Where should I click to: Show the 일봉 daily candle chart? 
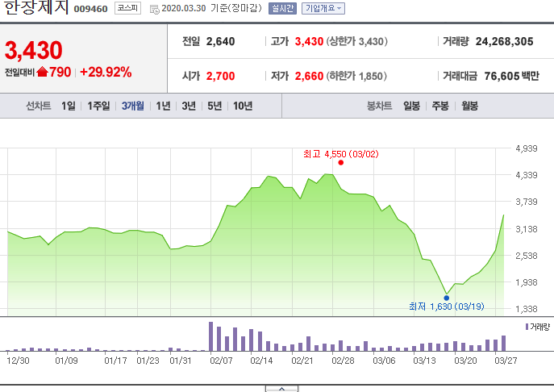pyautogui.click(x=411, y=106)
